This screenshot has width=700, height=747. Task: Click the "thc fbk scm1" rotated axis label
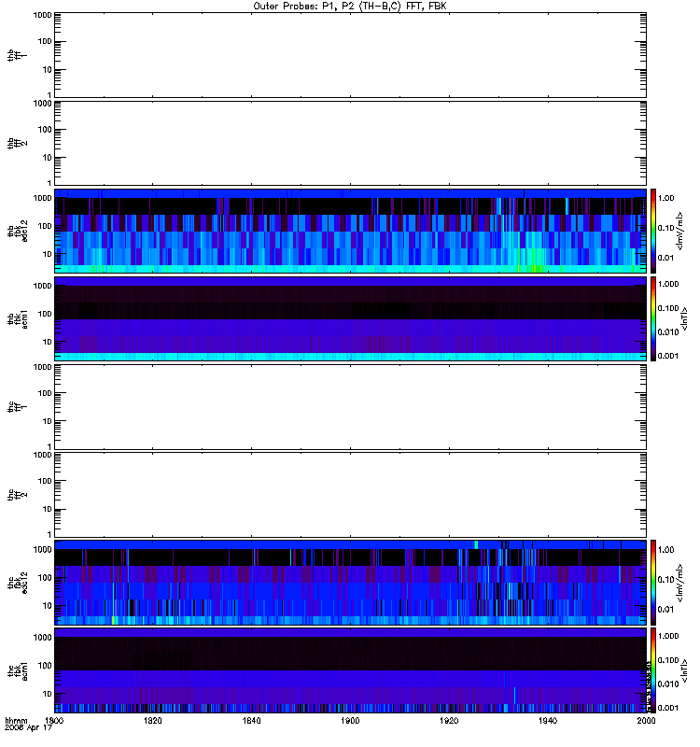tap(17, 670)
